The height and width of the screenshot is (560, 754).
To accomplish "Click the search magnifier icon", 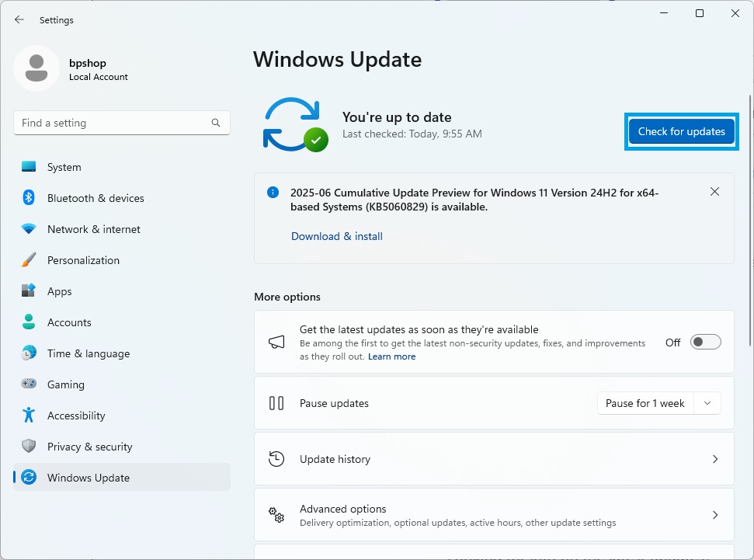I will [216, 123].
